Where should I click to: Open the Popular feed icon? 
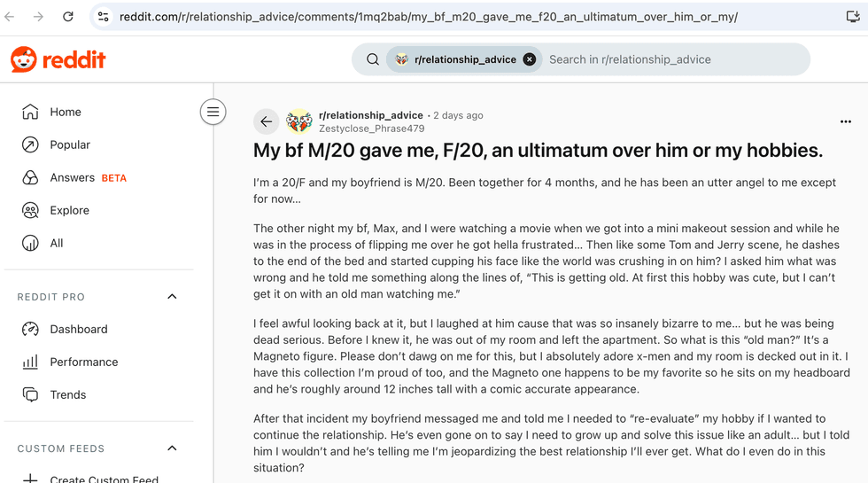pyautogui.click(x=30, y=144)
